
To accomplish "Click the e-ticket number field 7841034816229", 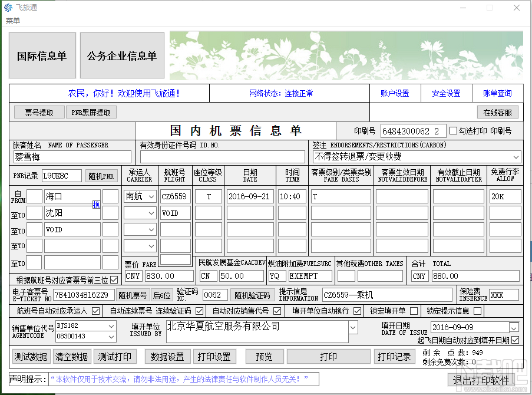I will [84, 295].
